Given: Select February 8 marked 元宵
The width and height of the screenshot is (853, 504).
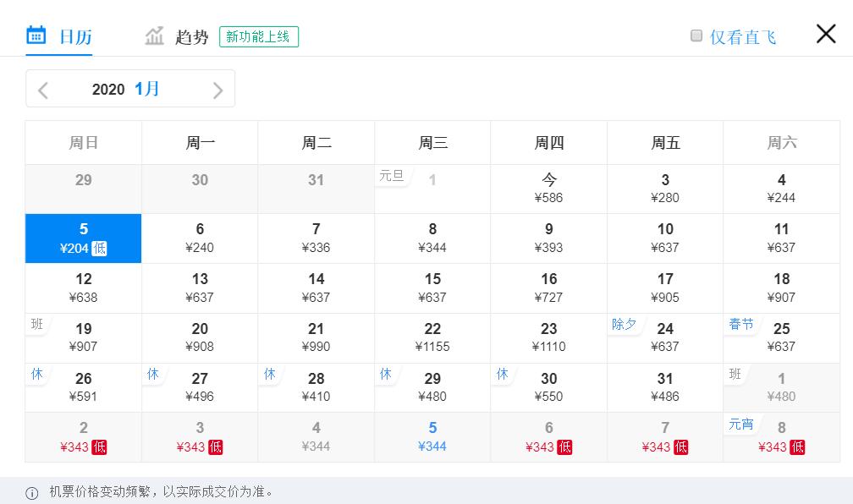Looking at the screenshot, I should point(781,436).
